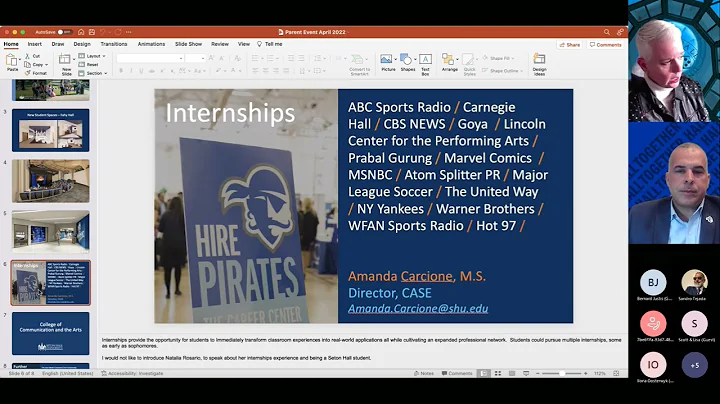Click the Tell me search box
Image resolution: width=720 pixels, height=404 pixels.
270,44
